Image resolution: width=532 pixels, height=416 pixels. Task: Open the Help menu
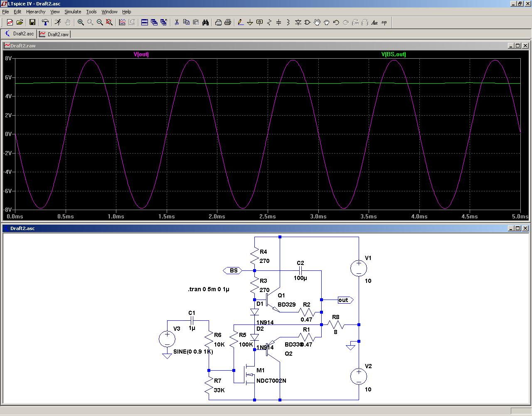tap(127, 12)
